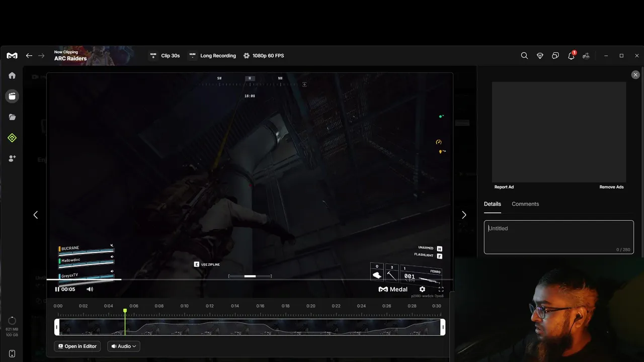The width and height of the screenshot is (644, 362).
Task: Go to the previous clip arrow
Action: (x=35, y=215)
